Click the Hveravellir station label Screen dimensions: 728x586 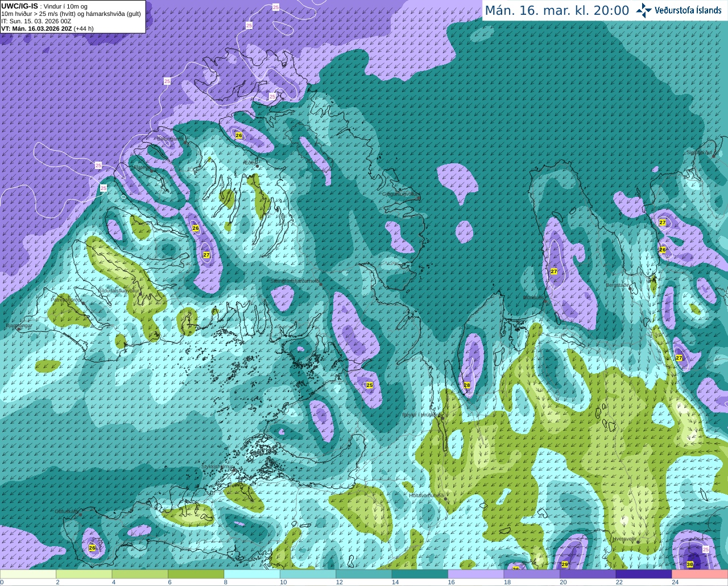coord(624,538)
